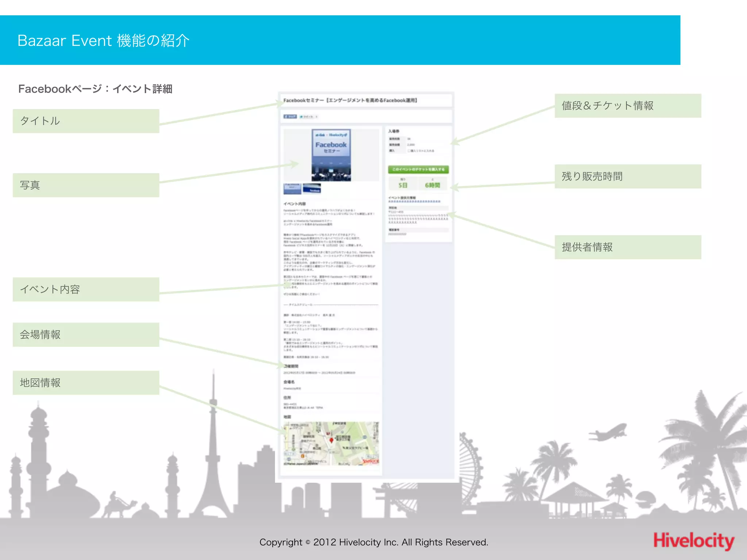Image resolution: width=747 pixels, height=560 pixels.
Task: Check the add-to-purchase-list checkbox
Action: [409, 151]
